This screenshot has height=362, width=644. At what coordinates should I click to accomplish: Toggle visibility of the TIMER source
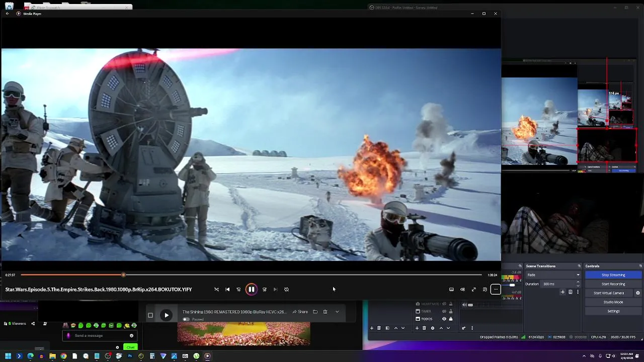point(444,311)
